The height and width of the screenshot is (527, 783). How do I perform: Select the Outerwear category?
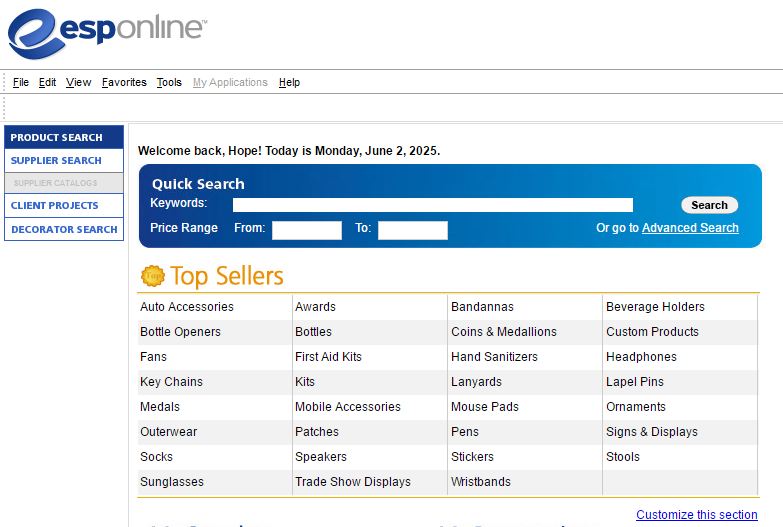[169, 432]
